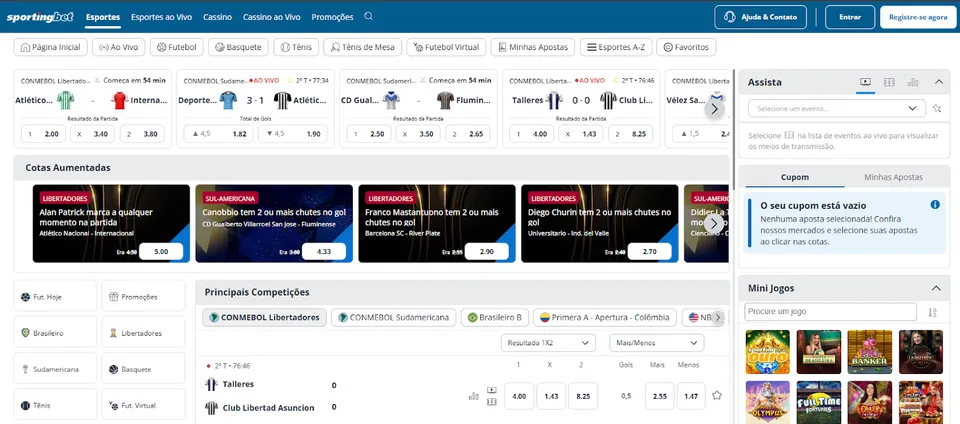Open Sporting Ouro mini game thumbnail
This screenshot has height=424, width=960.
pyautogui.click(x=768, y=352)
